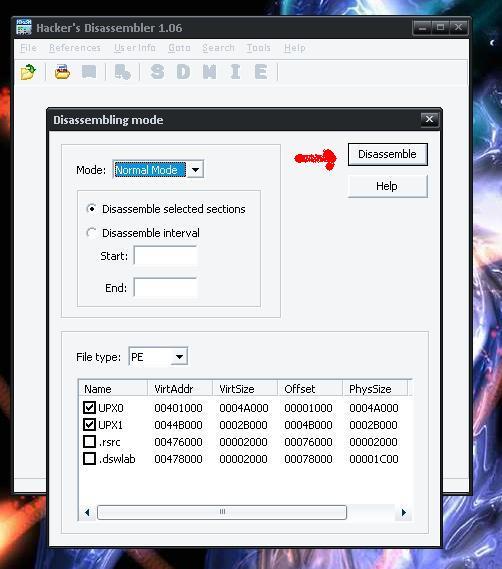The image size is (502, 569).
Task: Click PhysSize value 0002B000
Action: (374, 425)
